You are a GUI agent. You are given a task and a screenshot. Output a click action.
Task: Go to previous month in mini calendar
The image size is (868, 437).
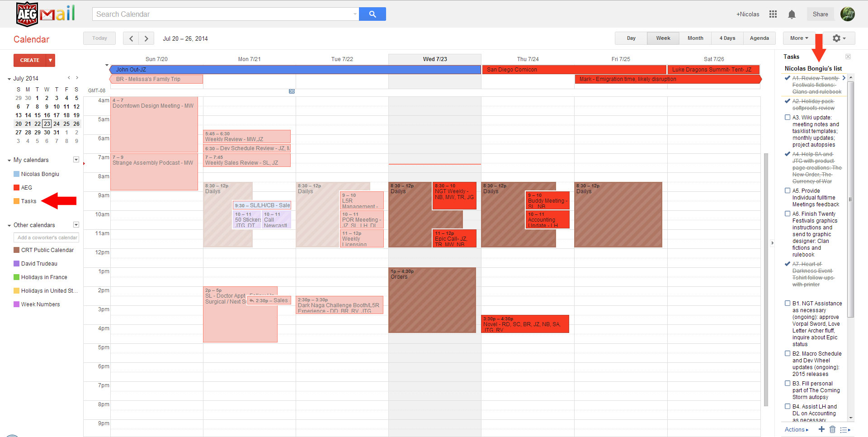69,78
